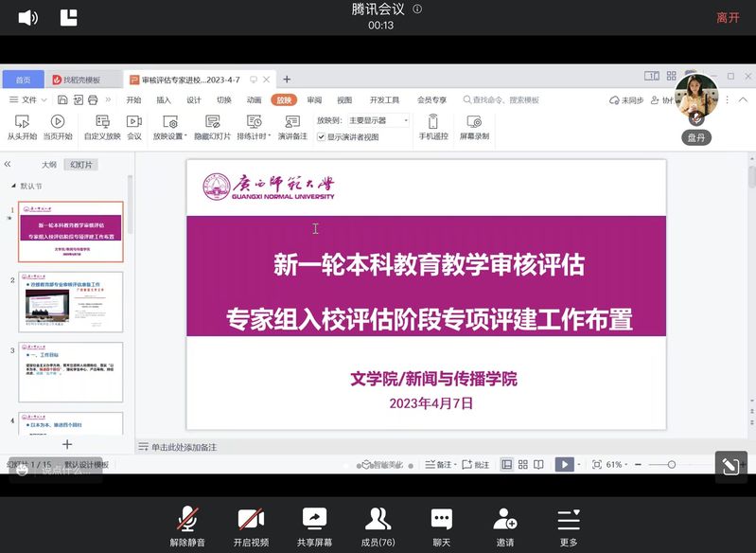756x553 pixels.
Task: Unmute microphone with 解除静音
Action: coord(187,526)
